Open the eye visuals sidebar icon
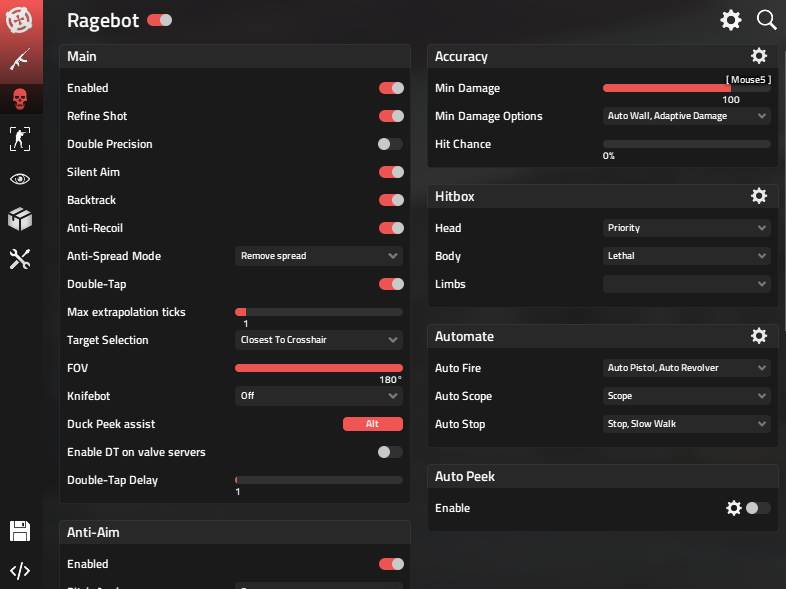 pos(20,179)
